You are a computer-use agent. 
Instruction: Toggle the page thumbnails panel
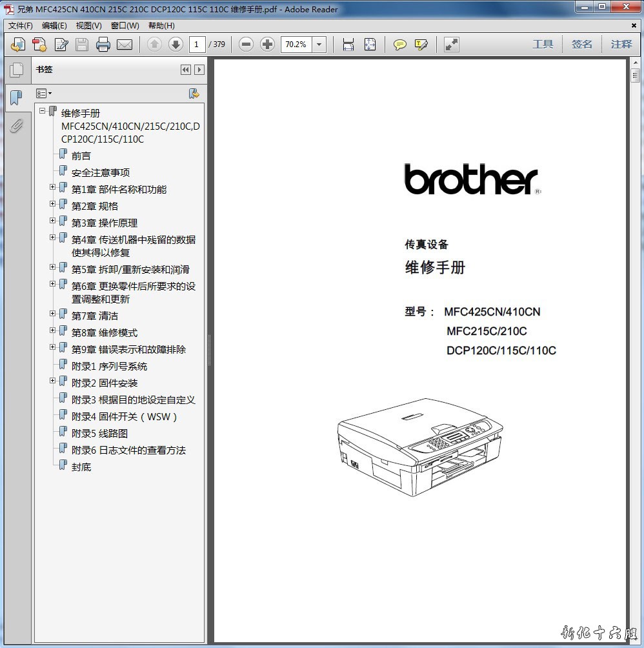[x=16, y=70]
